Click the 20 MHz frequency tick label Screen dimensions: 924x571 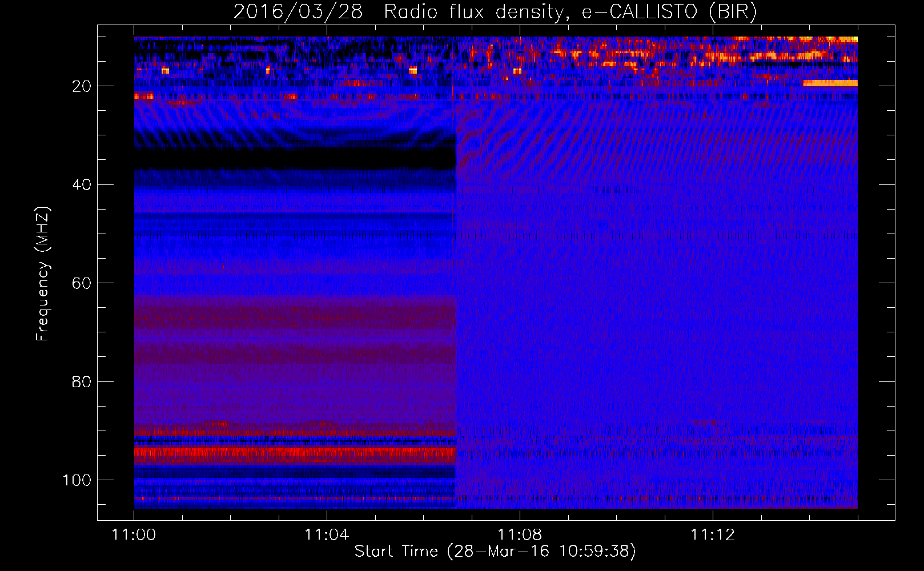[x=82, y=86]
